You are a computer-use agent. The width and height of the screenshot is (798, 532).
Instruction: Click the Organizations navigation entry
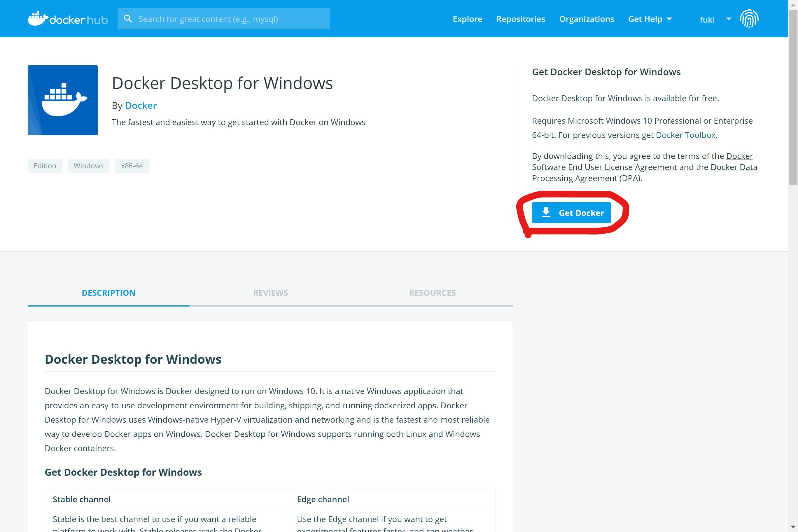tap(587, 19)
